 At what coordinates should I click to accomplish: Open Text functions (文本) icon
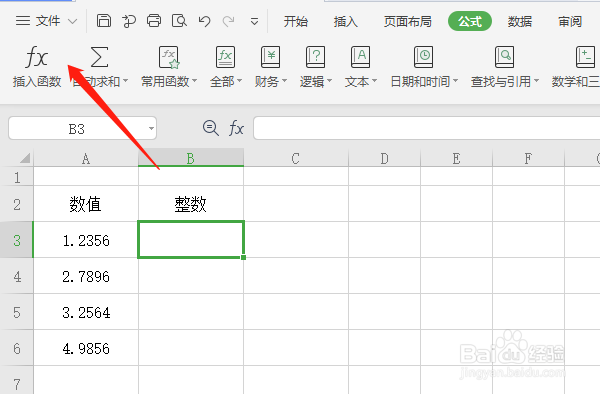360,57
